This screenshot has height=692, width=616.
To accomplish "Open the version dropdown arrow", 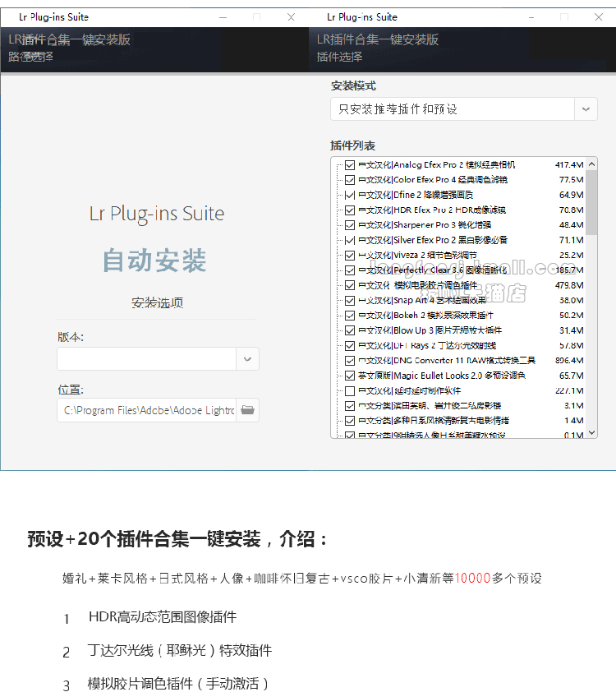I will click(247, 359).
